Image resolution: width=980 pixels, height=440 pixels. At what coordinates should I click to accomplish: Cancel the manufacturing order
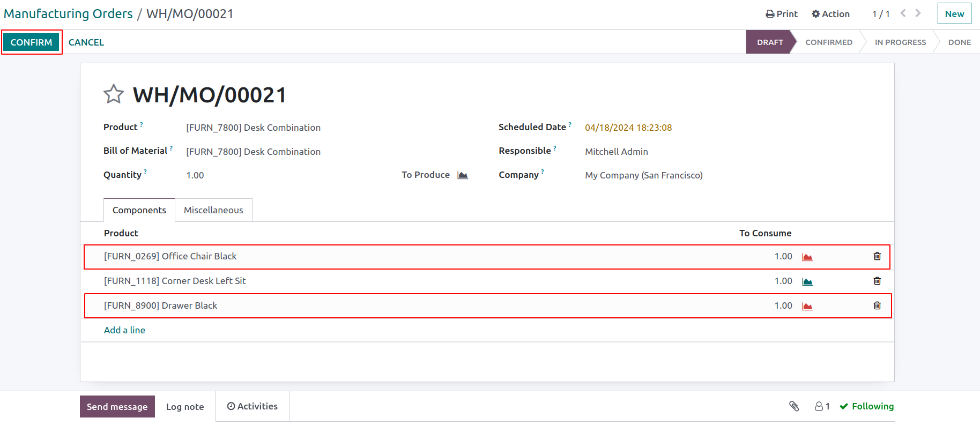(x=86, y=42)
